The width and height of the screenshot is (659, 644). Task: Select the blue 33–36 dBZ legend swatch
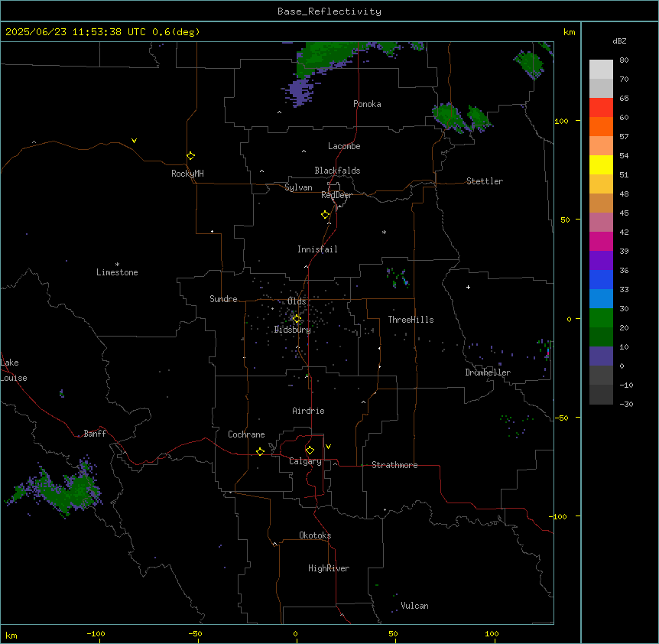tap(601, 279)
